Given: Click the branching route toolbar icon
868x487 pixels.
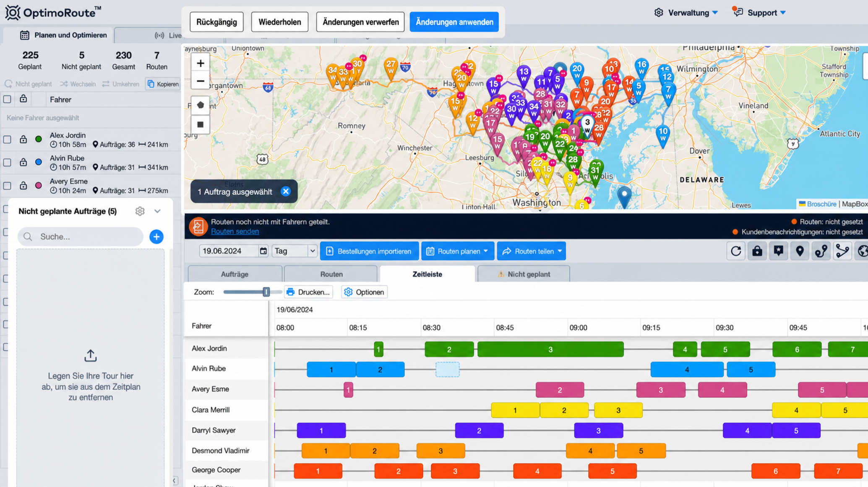Looking at the screenshot, I should coord(842,251).
